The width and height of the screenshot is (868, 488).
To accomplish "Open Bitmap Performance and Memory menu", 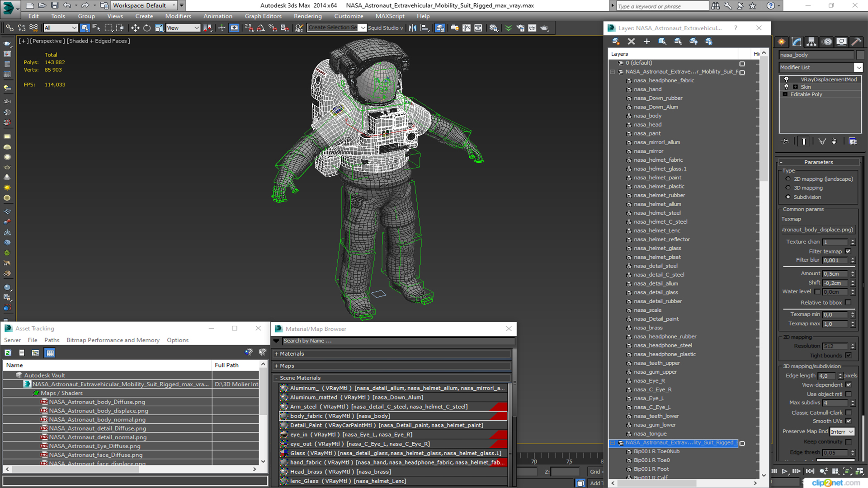I will coord(113,340).
